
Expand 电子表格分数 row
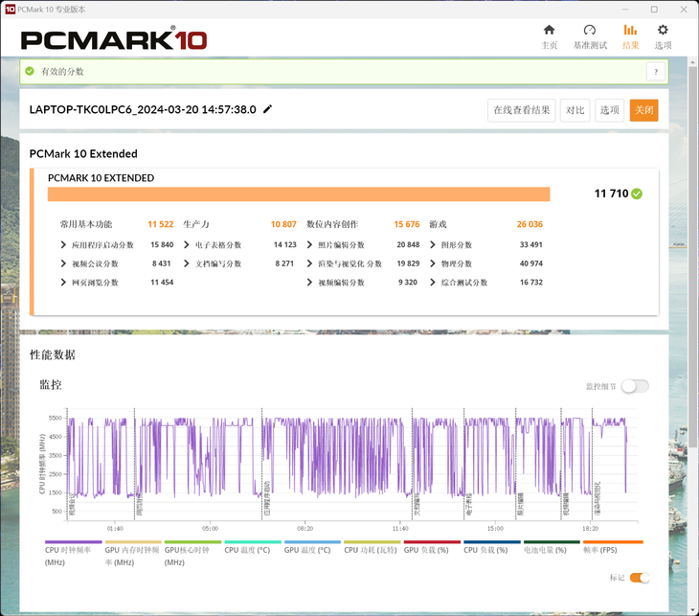(187, 244)
